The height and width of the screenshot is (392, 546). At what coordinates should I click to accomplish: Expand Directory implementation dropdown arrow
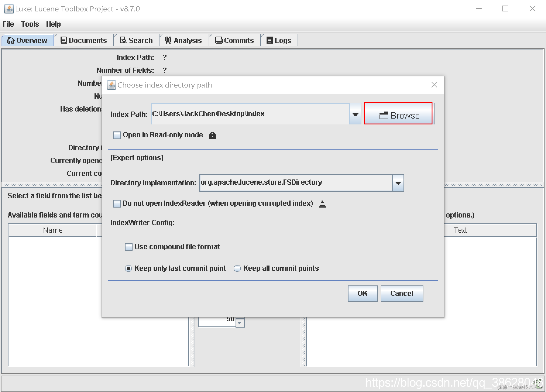click(398, 183)
